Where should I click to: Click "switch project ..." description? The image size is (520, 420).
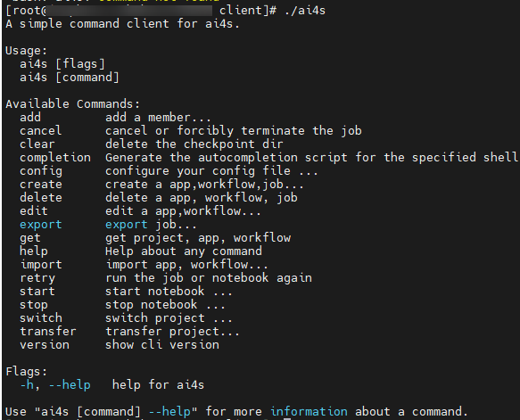tap(169, 318)
